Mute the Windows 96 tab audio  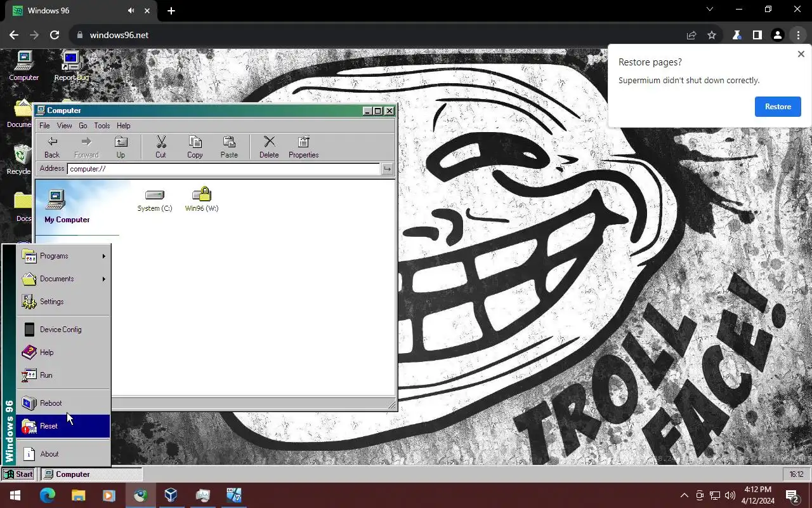pyautogui.click(x=131, y=11)
